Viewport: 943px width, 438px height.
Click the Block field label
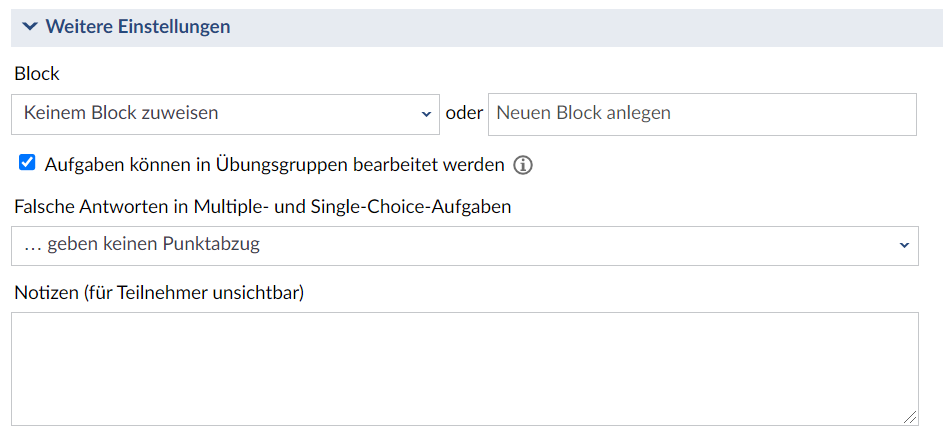point(37,74)
